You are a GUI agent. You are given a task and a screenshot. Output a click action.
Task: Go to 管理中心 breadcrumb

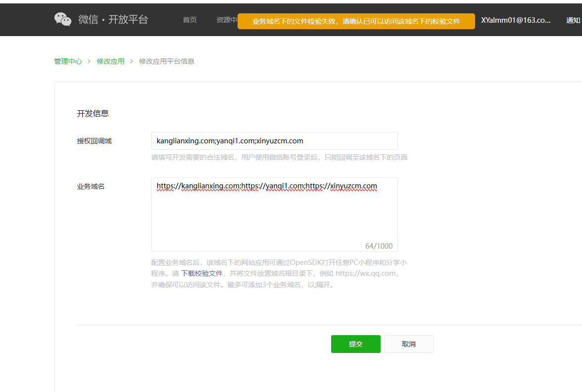pyautogui.click(x=68, y=61)
